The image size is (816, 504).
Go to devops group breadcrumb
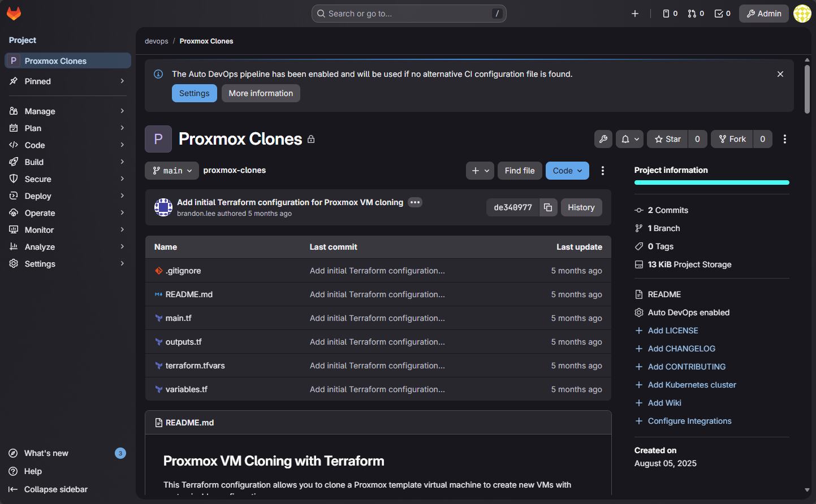click(x=157, y=41)
